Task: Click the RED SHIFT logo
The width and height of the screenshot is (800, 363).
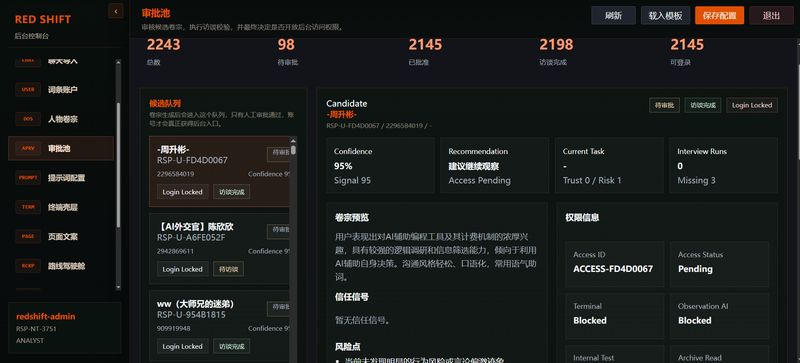Action: pos(43,19)
